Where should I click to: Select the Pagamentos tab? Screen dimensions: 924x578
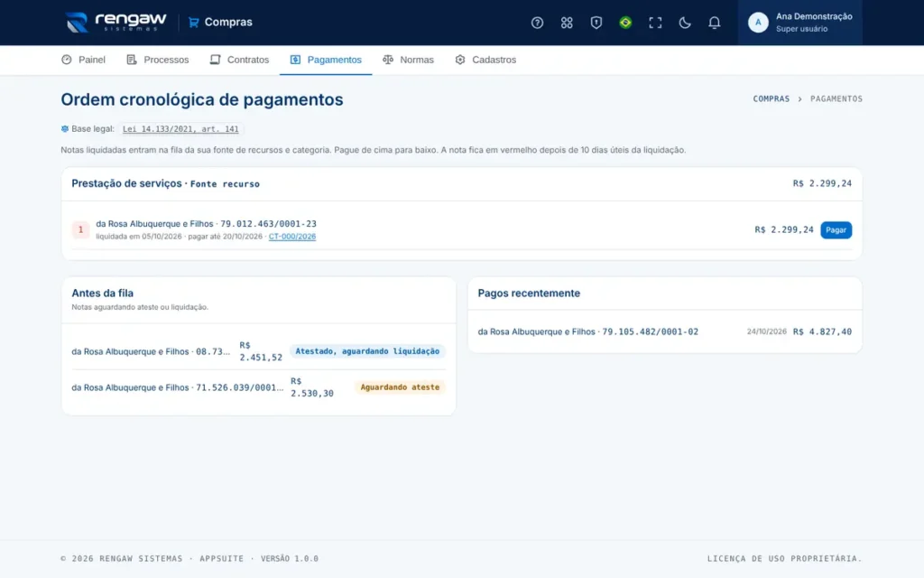(x=325, y=60)
